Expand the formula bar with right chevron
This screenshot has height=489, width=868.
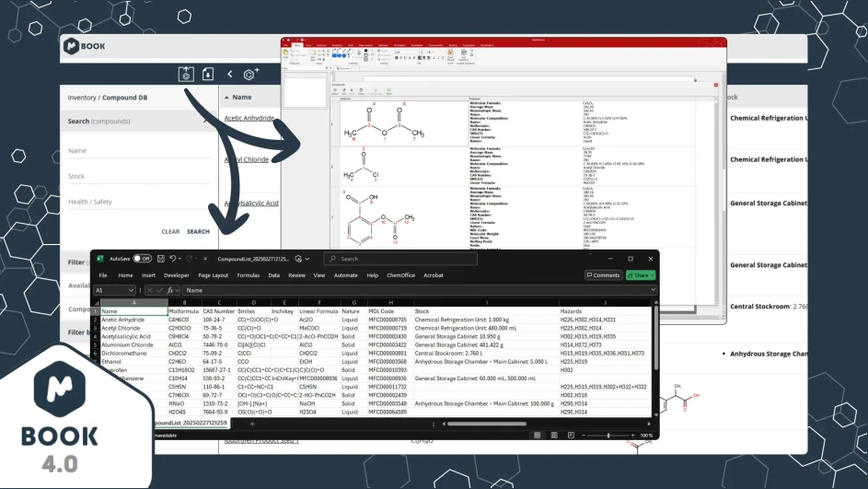tap(654, 290)
